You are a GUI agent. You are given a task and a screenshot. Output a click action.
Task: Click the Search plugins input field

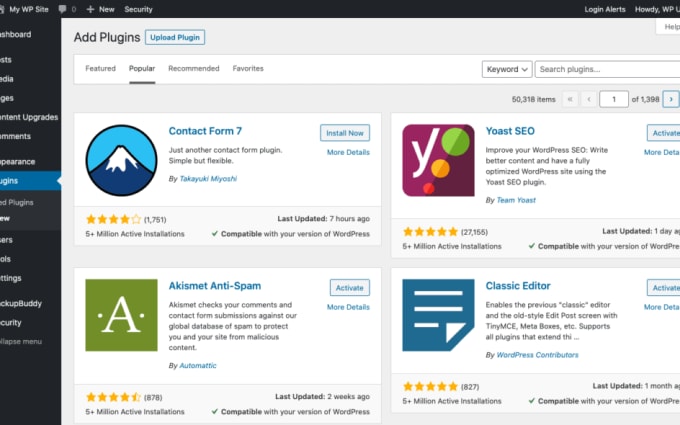(x=607, y=69)
